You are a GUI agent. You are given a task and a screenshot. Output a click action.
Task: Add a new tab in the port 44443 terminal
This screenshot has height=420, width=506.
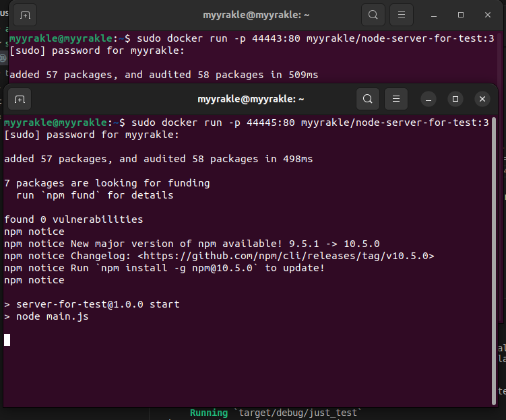(26, 15)
